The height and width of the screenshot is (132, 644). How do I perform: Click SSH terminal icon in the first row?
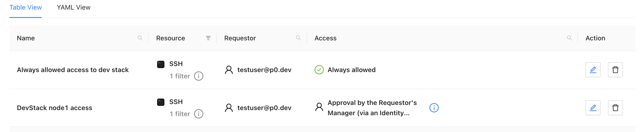point(161,64)
